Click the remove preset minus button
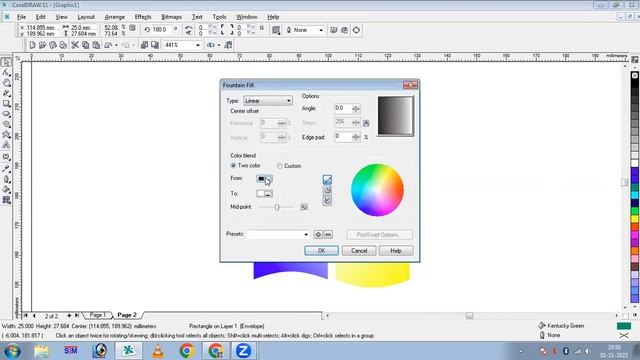640x360 pixels. tap(328, 234)
